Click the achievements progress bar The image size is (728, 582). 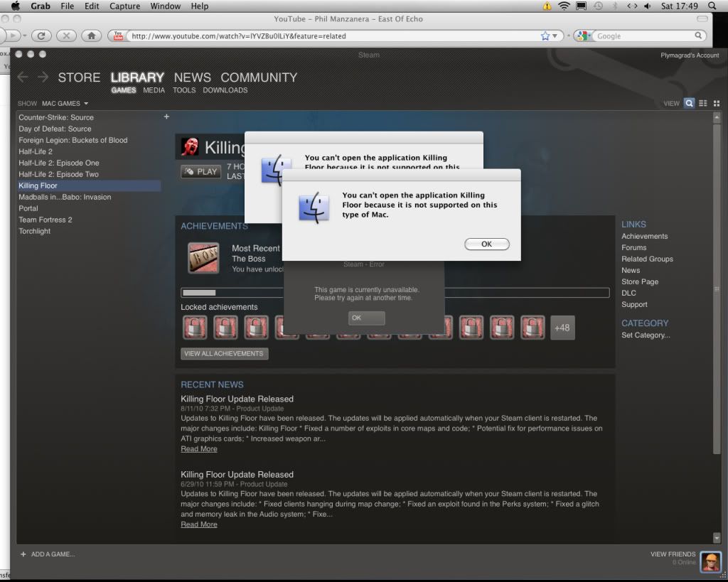tap(395, 293)
